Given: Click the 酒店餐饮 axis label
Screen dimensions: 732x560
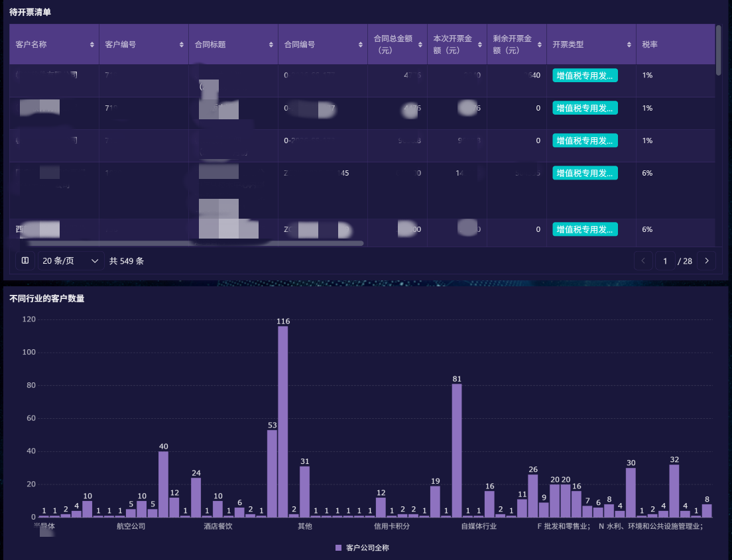Looking at the screenshot, I should point(218,526).
